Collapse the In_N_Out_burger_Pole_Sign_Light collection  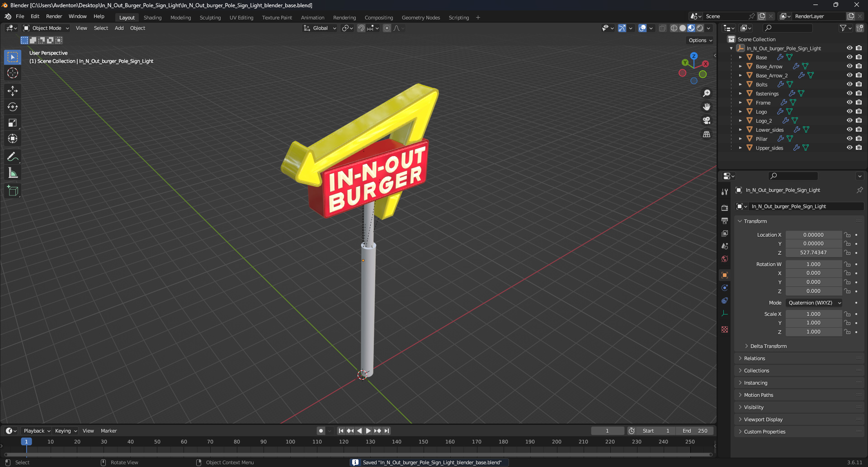731,48
